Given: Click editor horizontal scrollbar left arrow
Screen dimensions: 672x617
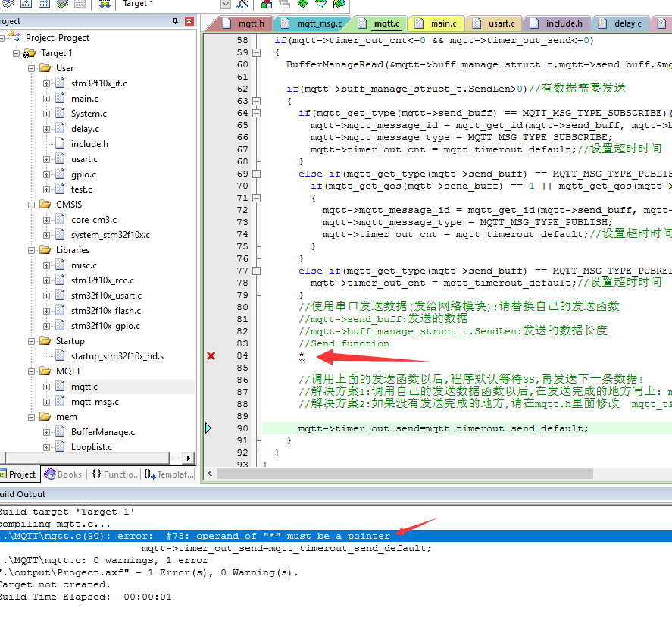Looking at the screenshot, I should [x=210, y=474].
